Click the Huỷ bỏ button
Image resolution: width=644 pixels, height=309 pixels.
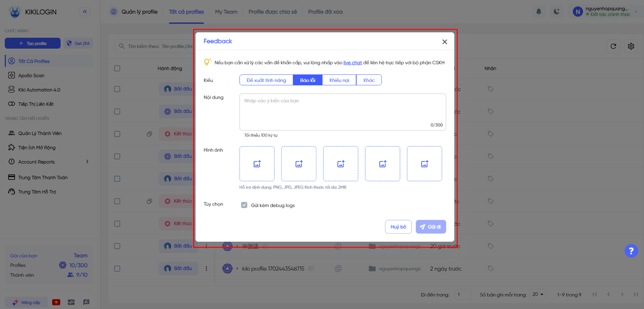pos(398,227)
